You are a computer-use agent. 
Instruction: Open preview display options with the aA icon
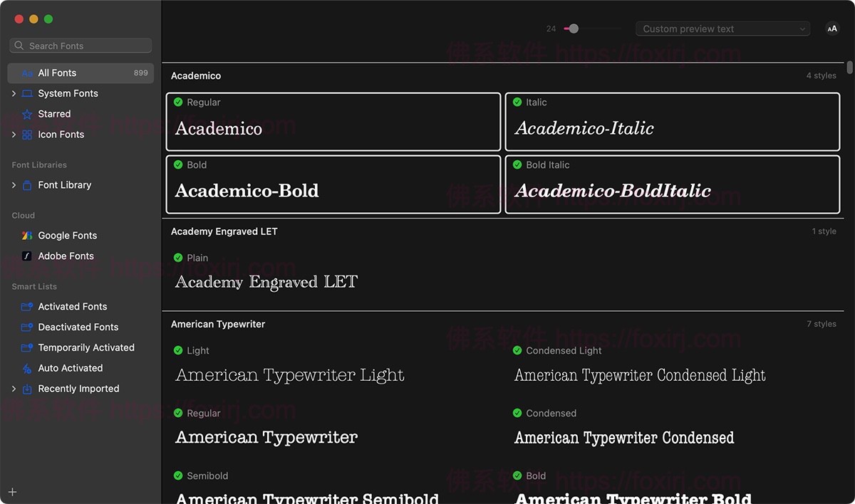click(832, 28)
